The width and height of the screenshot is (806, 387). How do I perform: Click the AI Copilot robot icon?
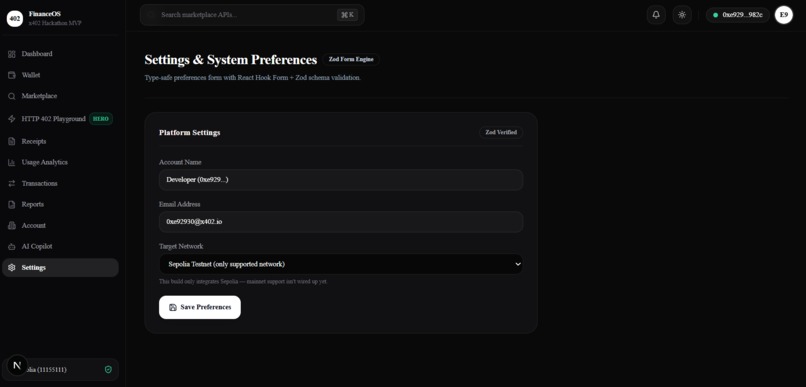(x=12, y=247)
